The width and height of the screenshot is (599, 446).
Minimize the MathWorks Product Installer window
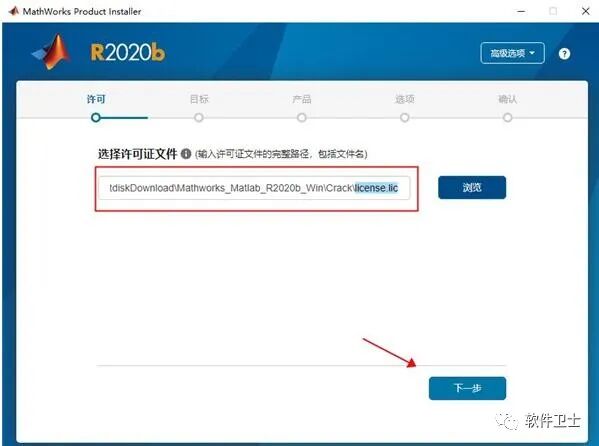click(x=521, y=11)
